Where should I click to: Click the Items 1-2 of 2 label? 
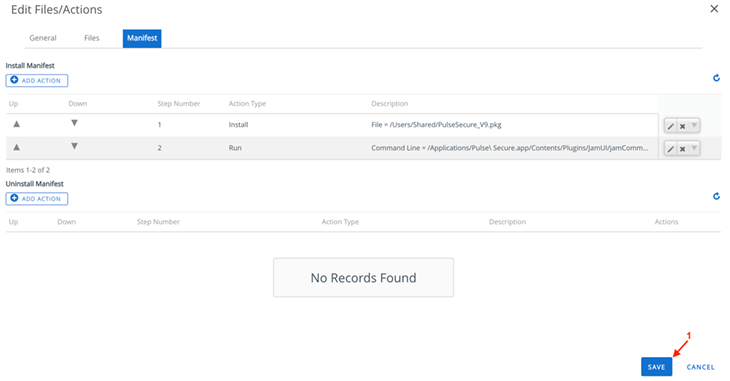coord(28,170)
